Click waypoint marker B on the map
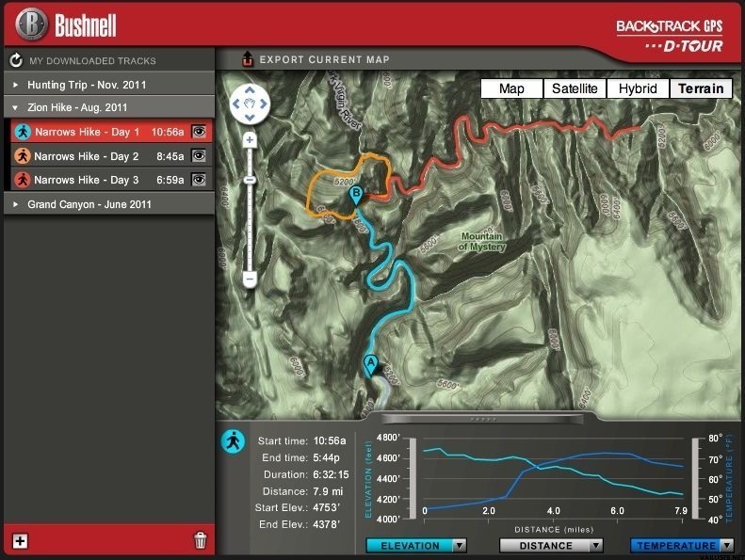The height and width of the screenshot is (560, 745). pyautogui.click(x=356, y=195)
